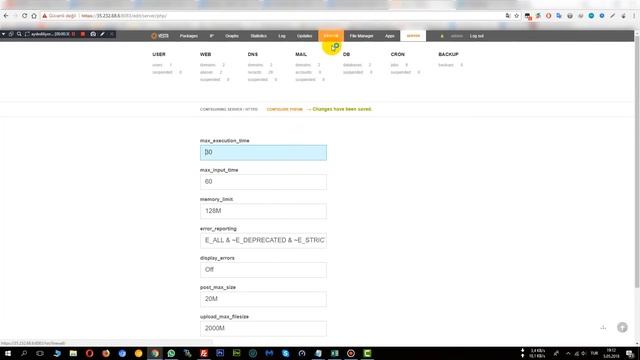Viewport: 640px width, 360px height.
Task: Select the pen annotation tool in recorder toolbar
Action: 102,34
